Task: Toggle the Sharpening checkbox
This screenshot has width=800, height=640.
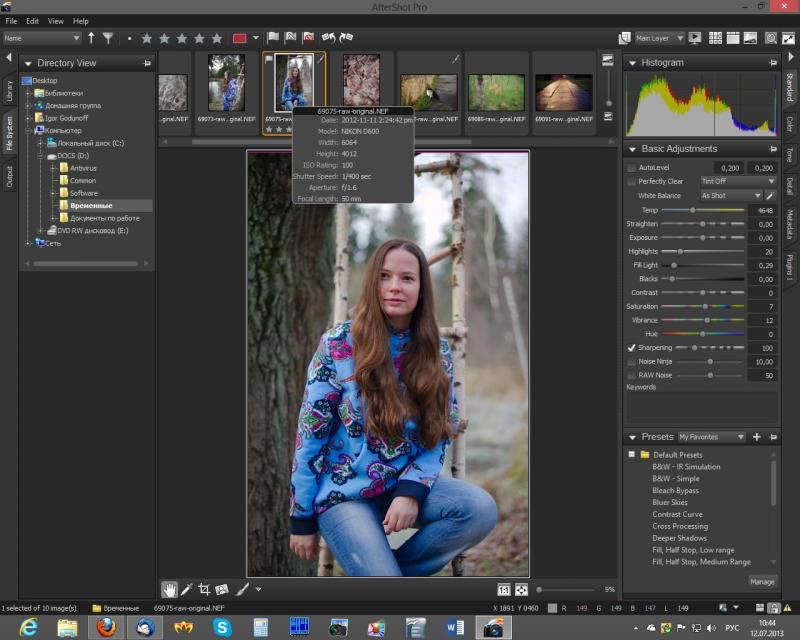Action: [x=632, y=348]
